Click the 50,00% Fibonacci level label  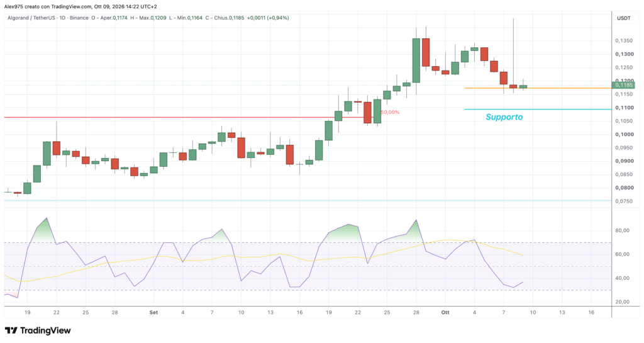390,112
